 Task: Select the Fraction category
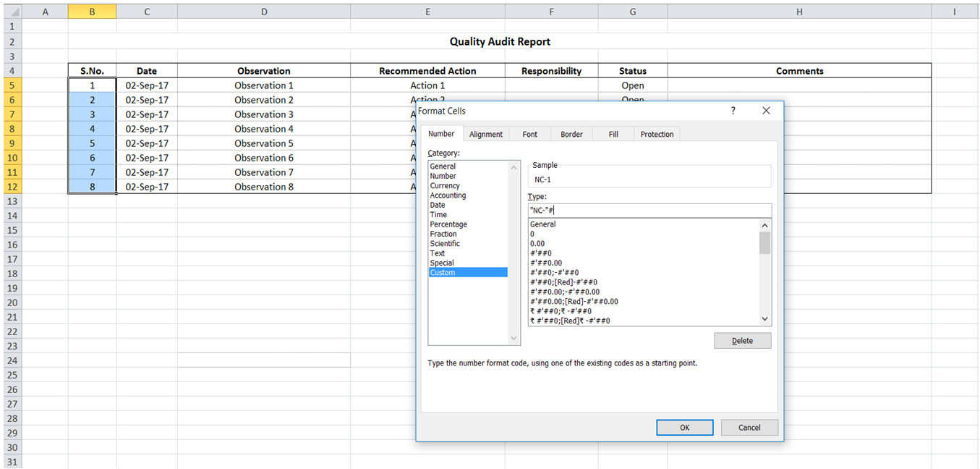coord(444,234)
